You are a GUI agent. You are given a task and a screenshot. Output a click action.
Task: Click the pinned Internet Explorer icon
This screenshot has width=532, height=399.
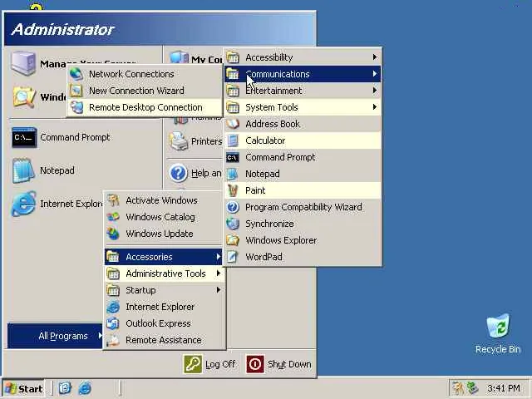[x=23, y=204]
